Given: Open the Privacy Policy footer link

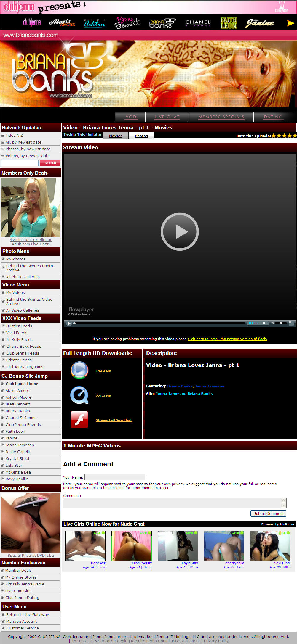Looking at the screenshot, I should (216, 641).
